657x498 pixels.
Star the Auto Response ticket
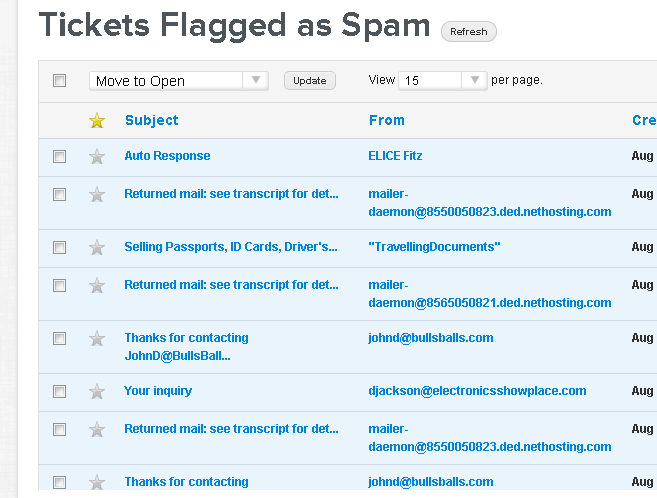pos(97,157)
